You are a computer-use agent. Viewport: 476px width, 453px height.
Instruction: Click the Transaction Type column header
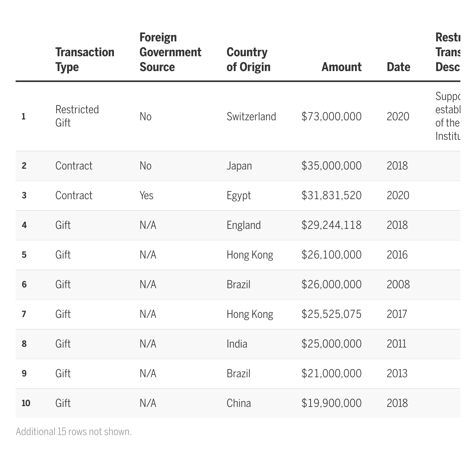85,59
